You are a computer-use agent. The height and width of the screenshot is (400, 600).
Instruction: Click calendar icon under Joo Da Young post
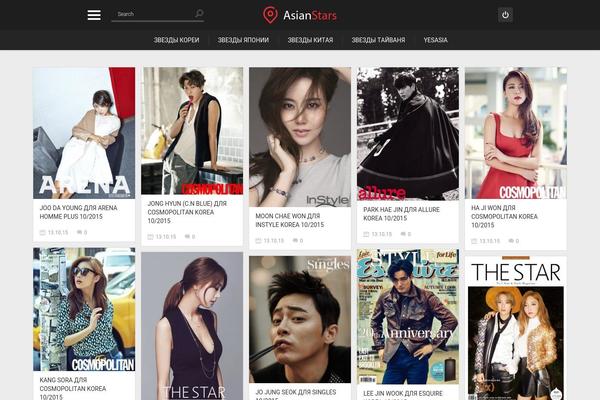pos(42,232)
